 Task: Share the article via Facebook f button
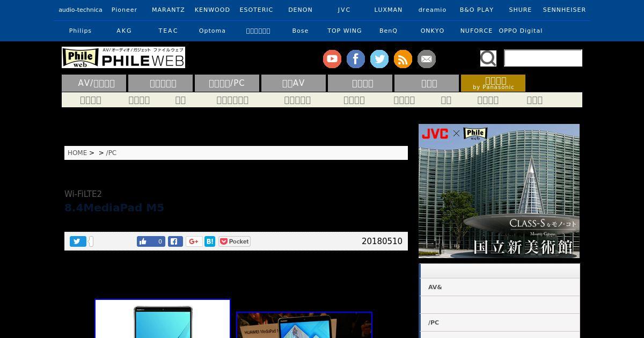click(175, 241)
